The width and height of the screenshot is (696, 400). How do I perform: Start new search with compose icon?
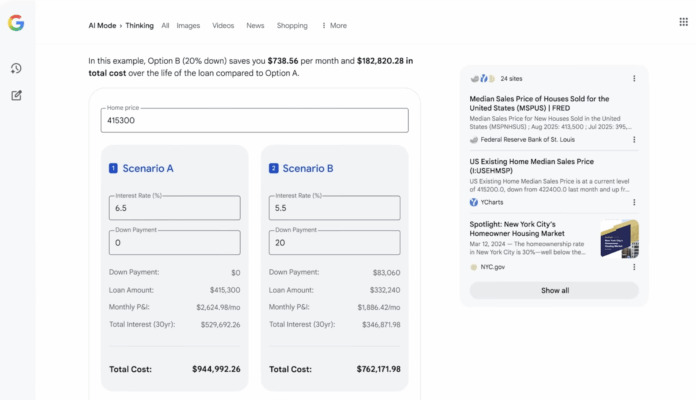(x=16, y=95)
